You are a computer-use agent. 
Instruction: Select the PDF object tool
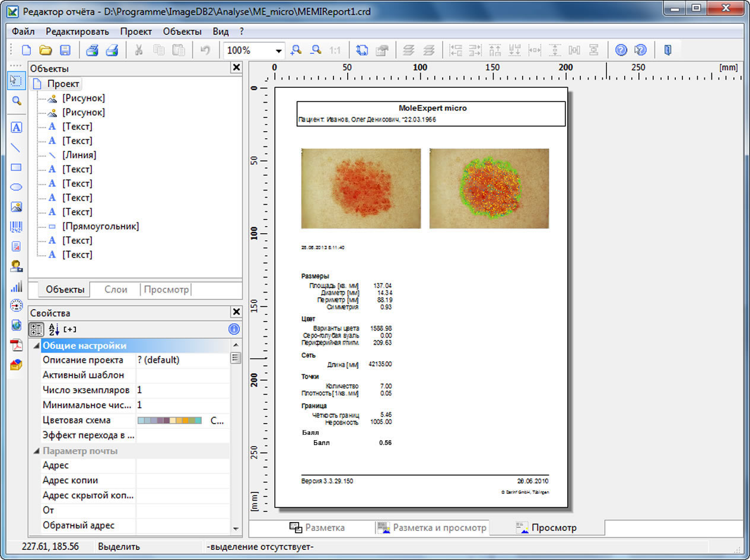(17, 345)
